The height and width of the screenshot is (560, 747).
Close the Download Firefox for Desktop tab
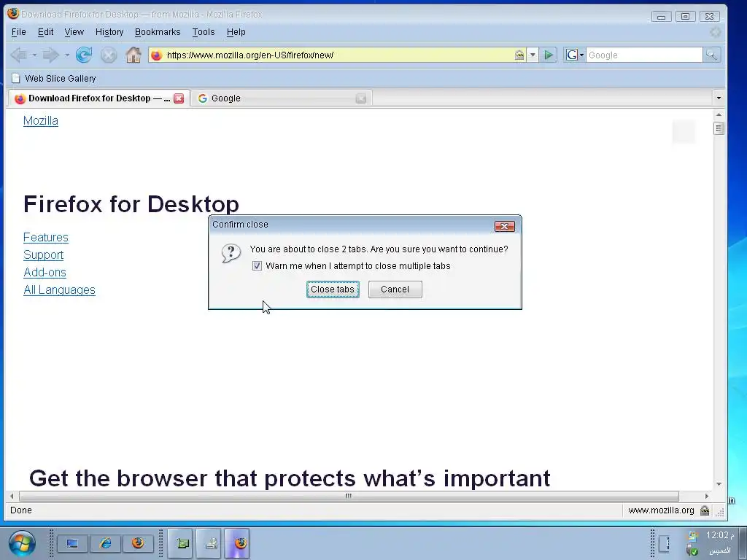click(x=179, y=98)
